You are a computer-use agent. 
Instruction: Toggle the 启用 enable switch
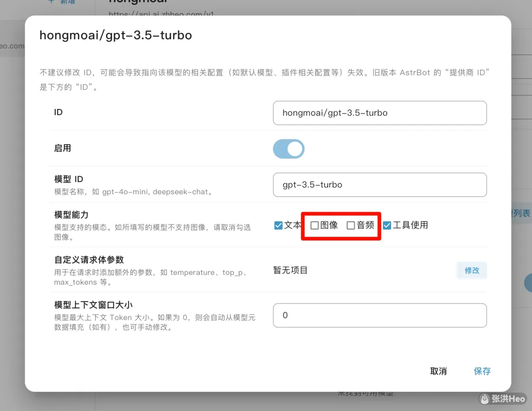[x=289, y=149]
